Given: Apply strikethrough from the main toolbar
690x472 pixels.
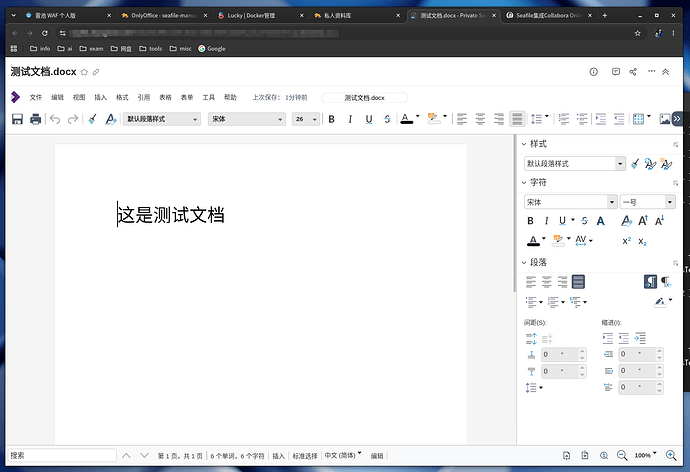Looking at the screenshot, I should pyautogui.click(x=387, y=119).
